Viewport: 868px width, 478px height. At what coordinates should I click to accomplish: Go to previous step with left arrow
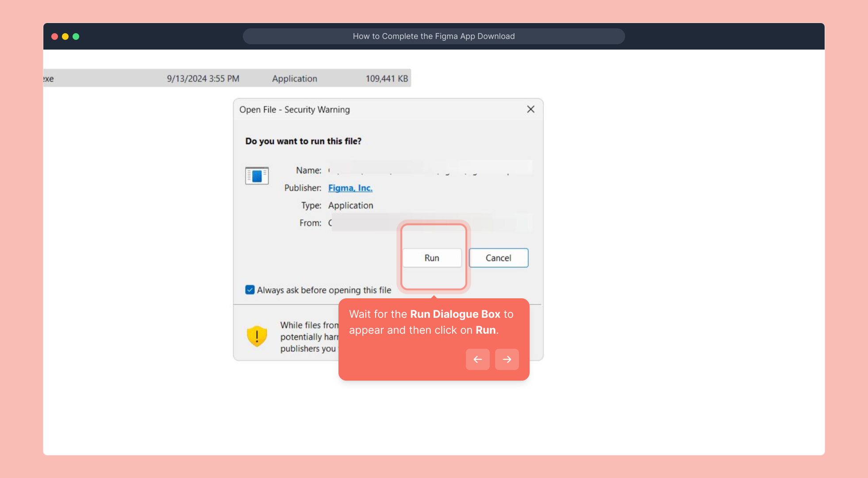point(477,359)
